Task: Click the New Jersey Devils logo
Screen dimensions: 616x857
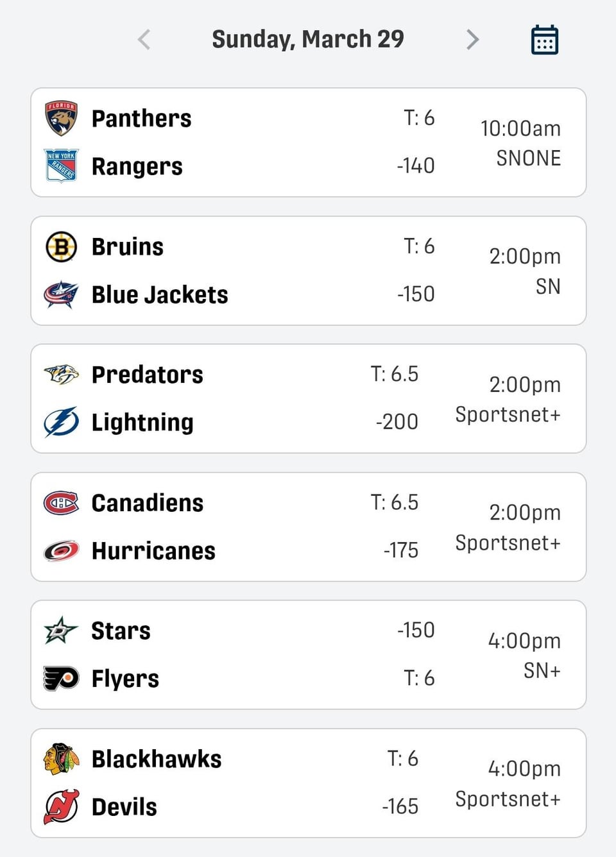Action: (x=61, y=806)
